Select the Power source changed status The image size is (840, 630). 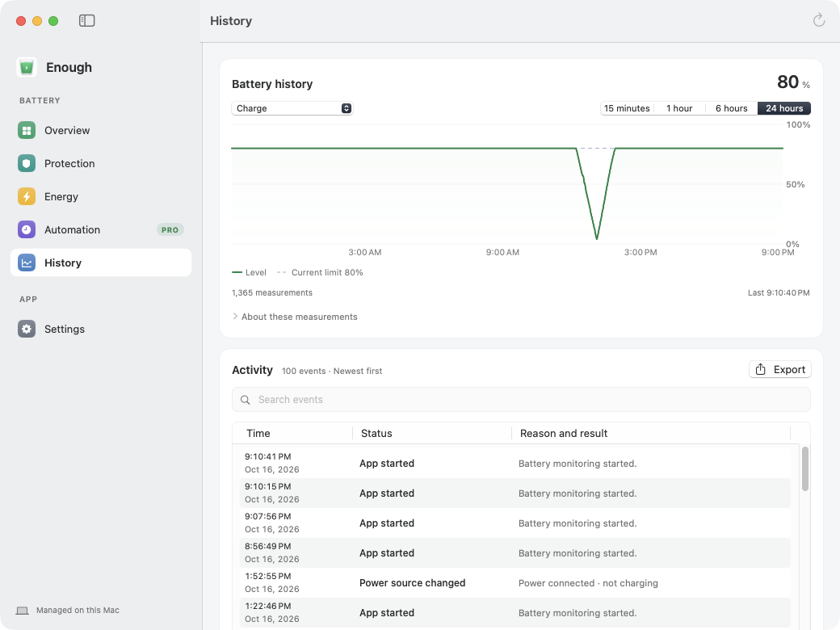coord(413,583)
